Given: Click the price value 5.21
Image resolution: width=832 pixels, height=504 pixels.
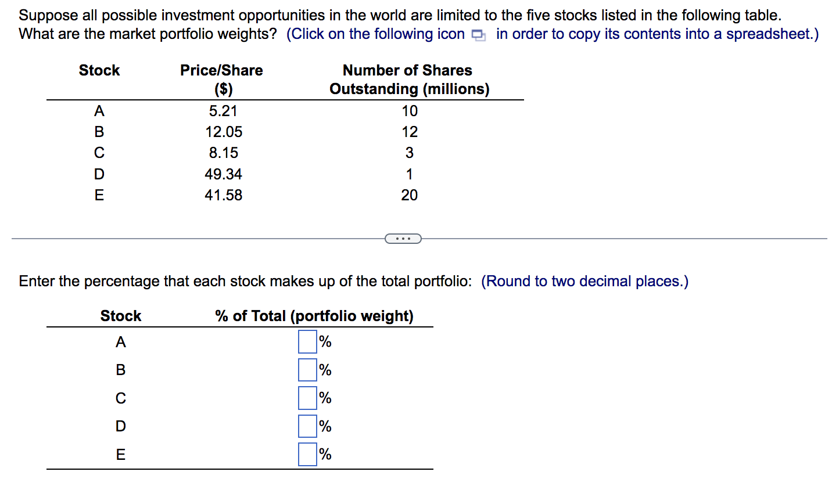Looking at the screenshot, I should [x=223, y=111].
